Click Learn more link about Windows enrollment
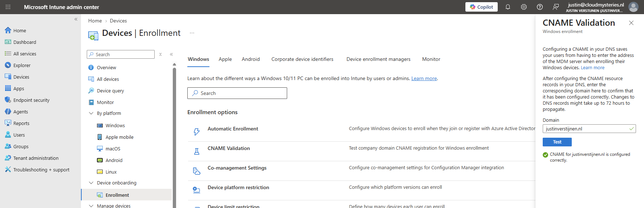Viewport: 644px width, 208px height. [424, 78]
